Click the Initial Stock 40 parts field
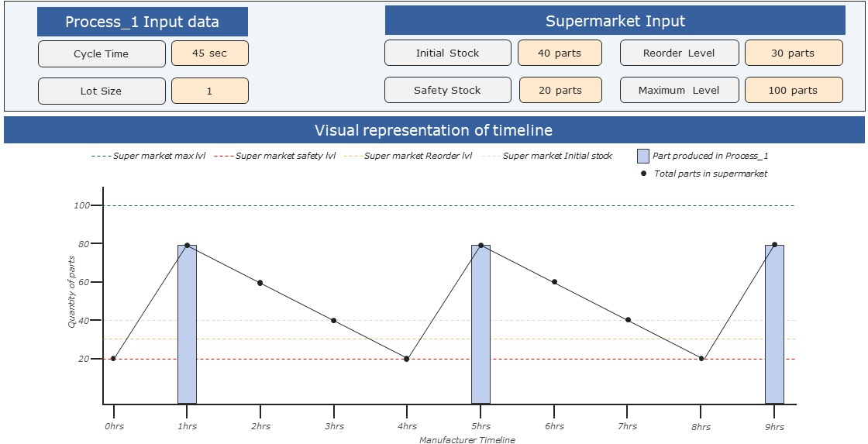 click(x=560, y=53)
